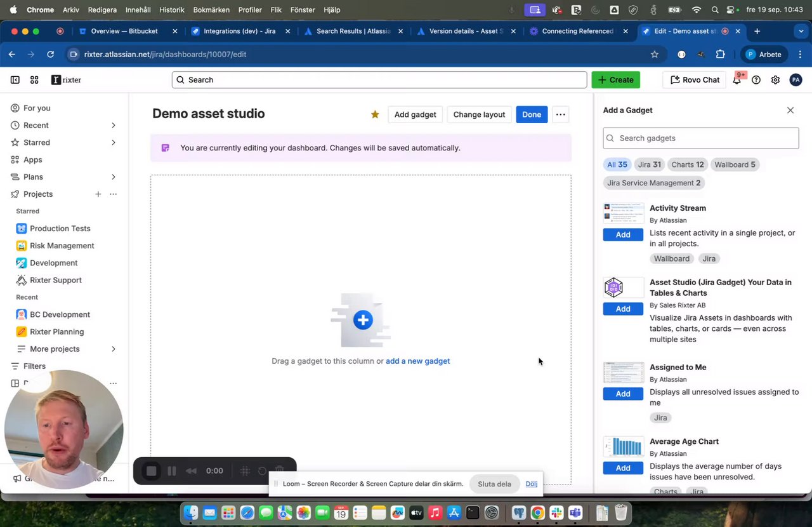Open the PA profile avatar menu

(x=796, y=80)
